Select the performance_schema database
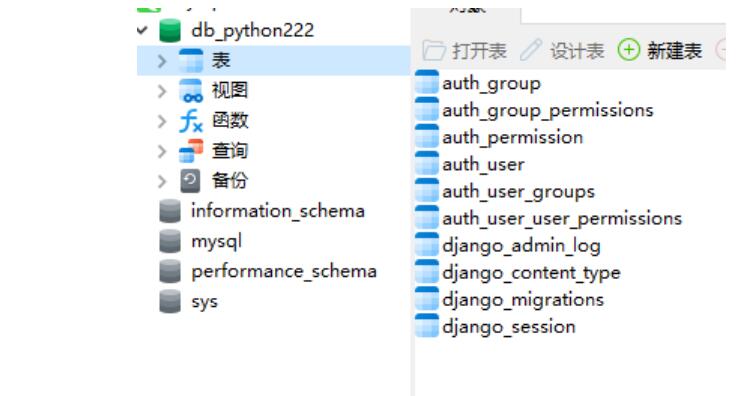The width and height of the screenshot is (754, 396). coord(268,272)
